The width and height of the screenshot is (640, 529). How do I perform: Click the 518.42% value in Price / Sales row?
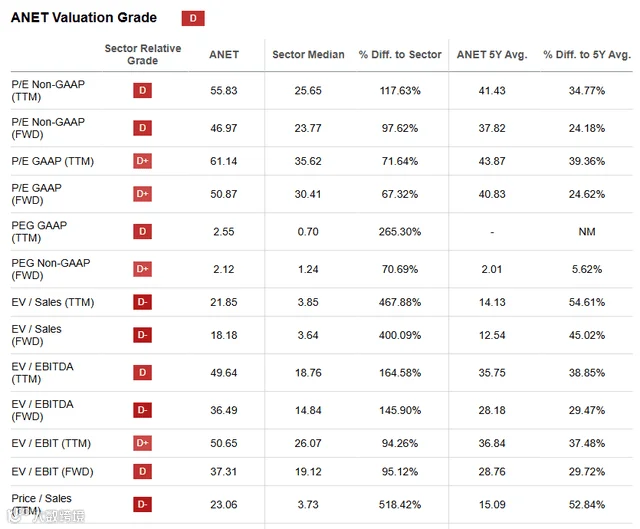(x=400, y=505)
